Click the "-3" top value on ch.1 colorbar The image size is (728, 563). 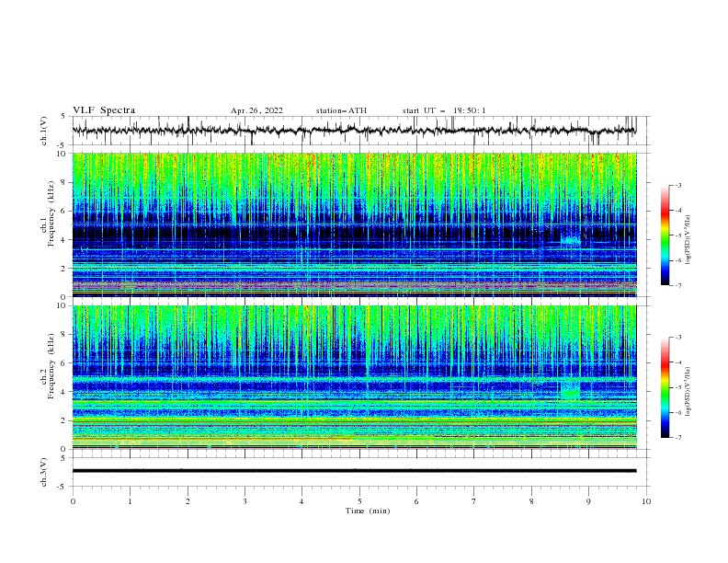[677, 185]
